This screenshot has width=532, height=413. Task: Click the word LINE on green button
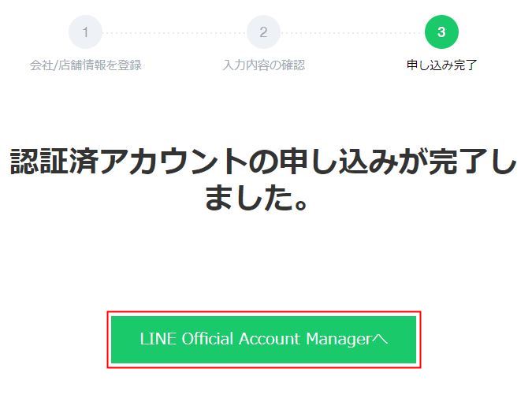coord(158,339)
